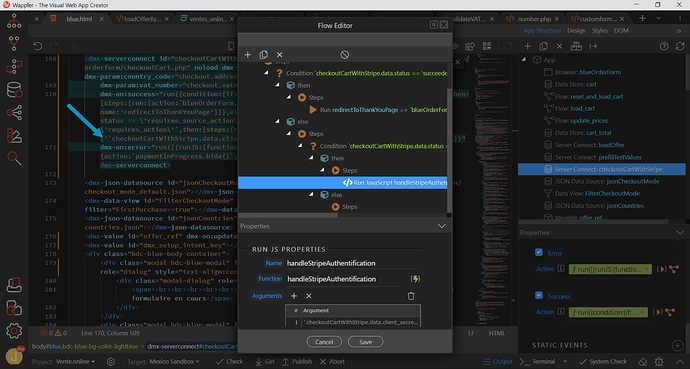Toggle the Success event checkbox
690x369 pixels.
coord(539,296)
